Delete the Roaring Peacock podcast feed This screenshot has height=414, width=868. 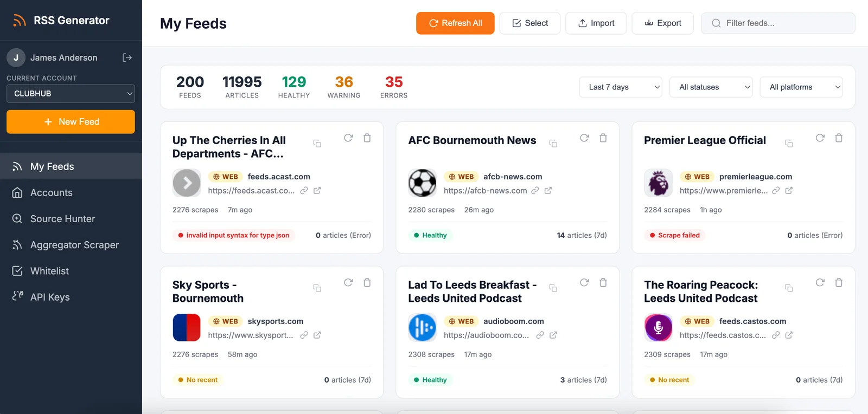coord(839,283)
